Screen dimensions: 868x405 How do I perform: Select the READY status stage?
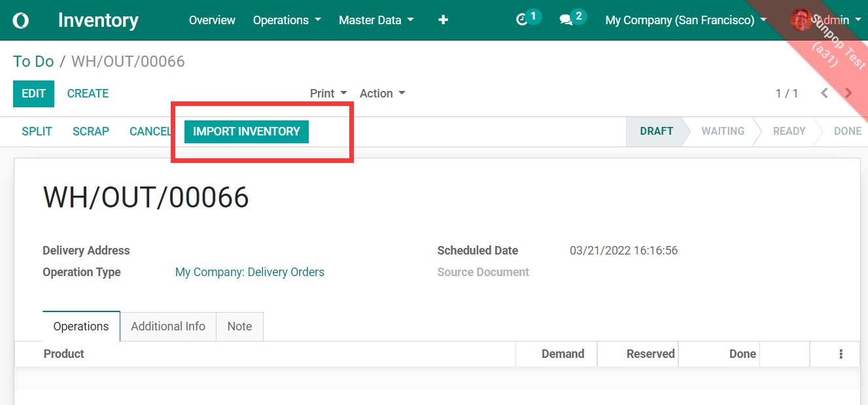click(789, 132)
